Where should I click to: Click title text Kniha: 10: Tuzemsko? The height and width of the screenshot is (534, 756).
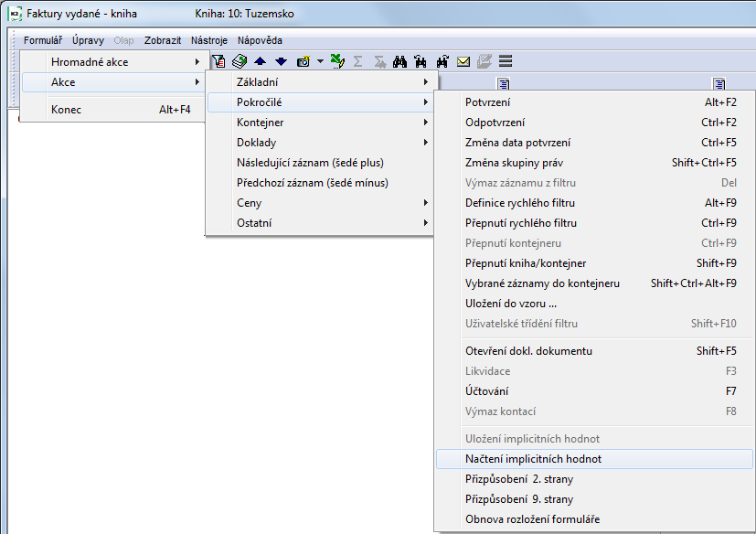[x=244, y=14]
